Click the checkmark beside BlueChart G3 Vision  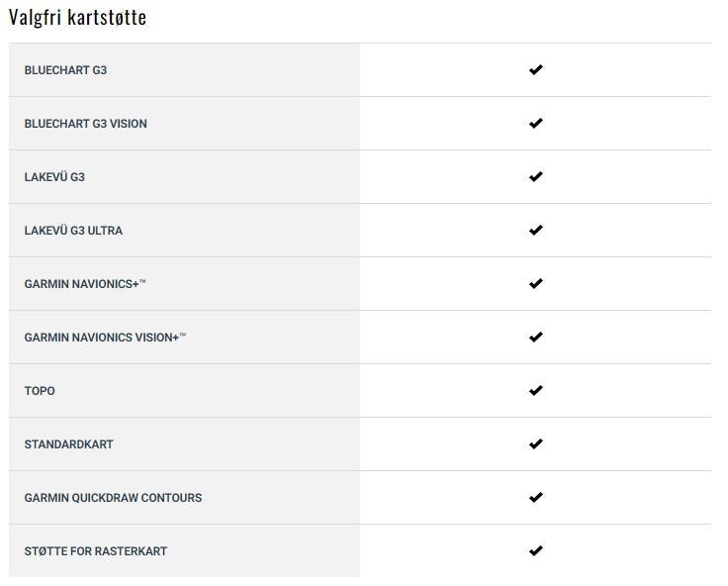point(535,124)
